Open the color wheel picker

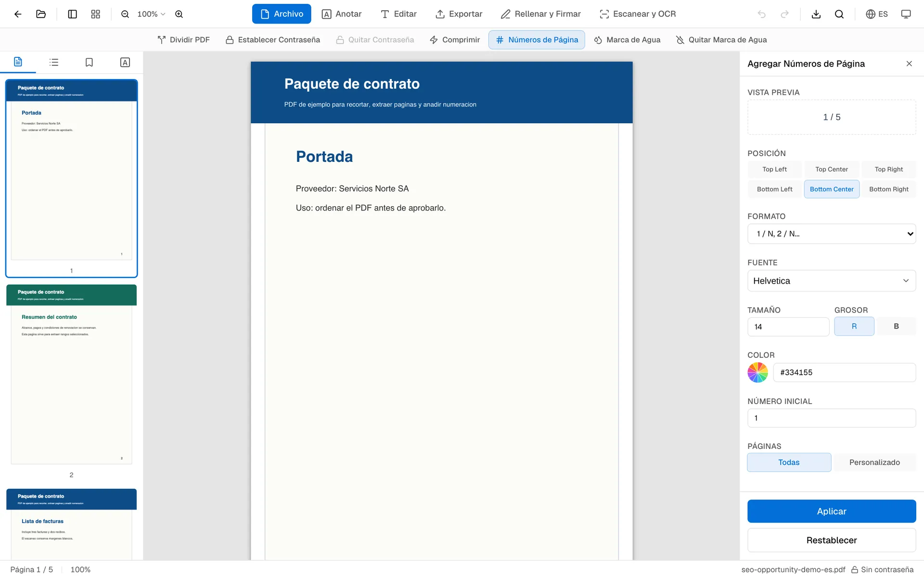click(757, 372)
